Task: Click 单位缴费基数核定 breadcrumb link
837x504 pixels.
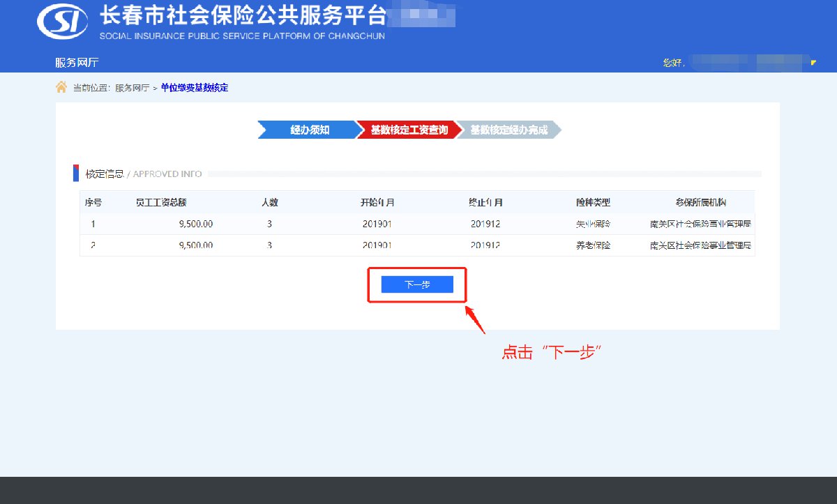Action: [x=194, y=88]
